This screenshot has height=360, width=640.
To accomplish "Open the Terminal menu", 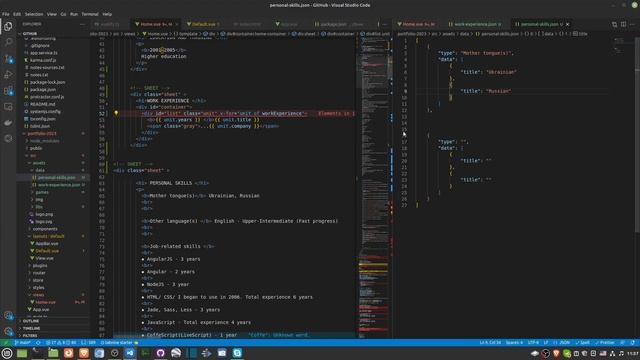I will 90,14.
